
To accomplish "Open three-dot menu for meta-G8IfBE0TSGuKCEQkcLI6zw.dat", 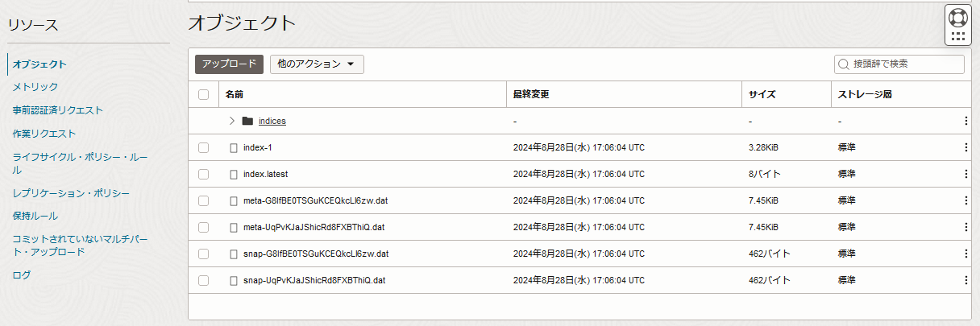I will coord(965,200).
